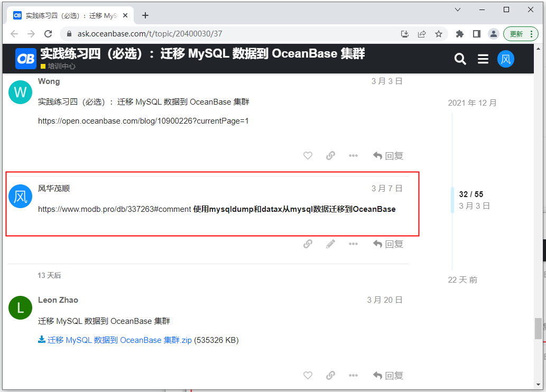The image size is (546, 392).
Task: Share this page via the share icon
Action: click(422, 34)
